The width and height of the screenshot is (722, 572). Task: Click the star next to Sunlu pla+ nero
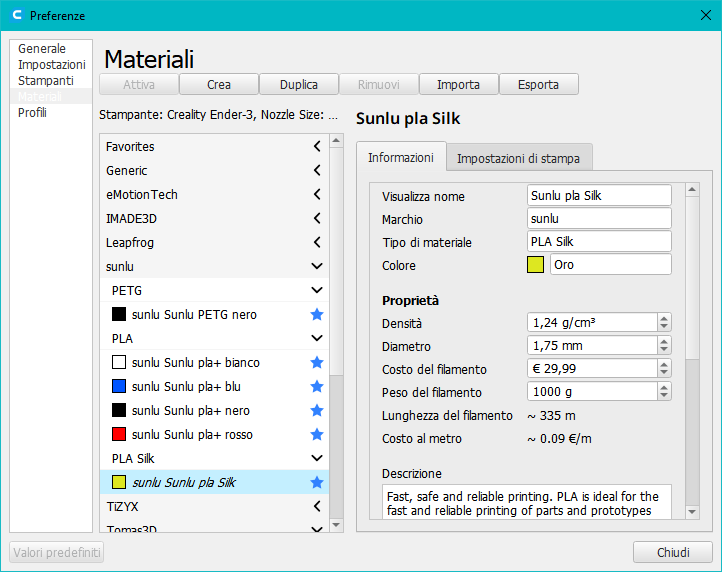click(317, 410)
